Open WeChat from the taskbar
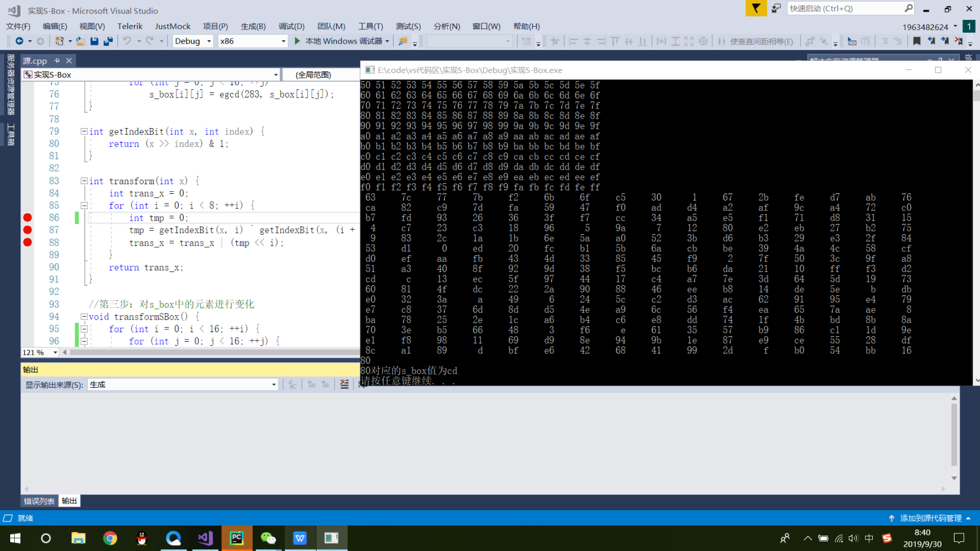980x551 pixels. [x=268, y=539]
